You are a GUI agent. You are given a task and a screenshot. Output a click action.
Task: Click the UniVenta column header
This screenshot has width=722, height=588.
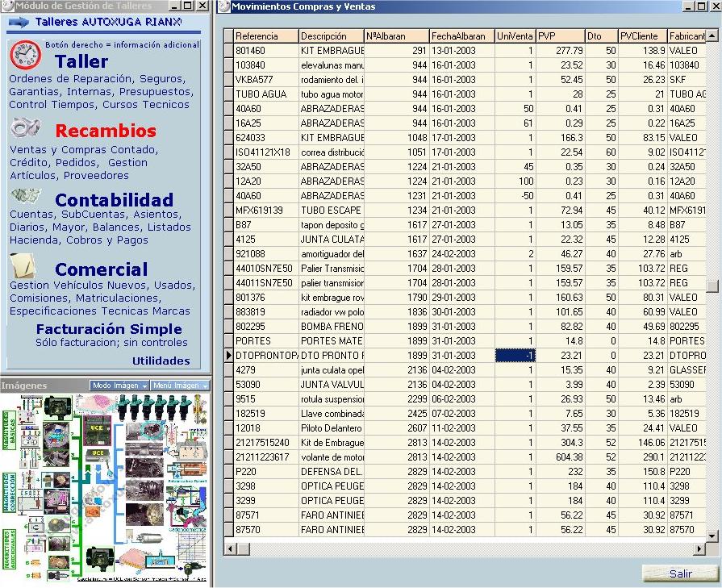tap(515, 36)
